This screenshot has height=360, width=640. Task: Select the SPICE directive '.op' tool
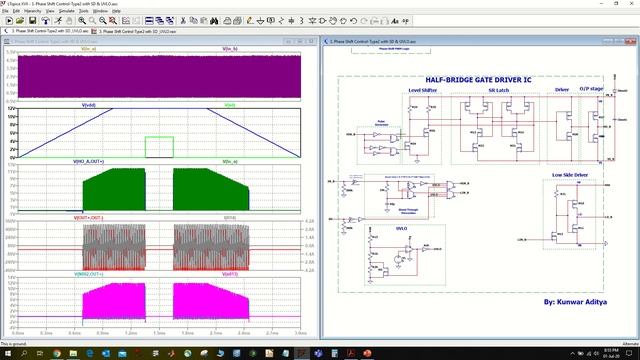click(405, 21)
